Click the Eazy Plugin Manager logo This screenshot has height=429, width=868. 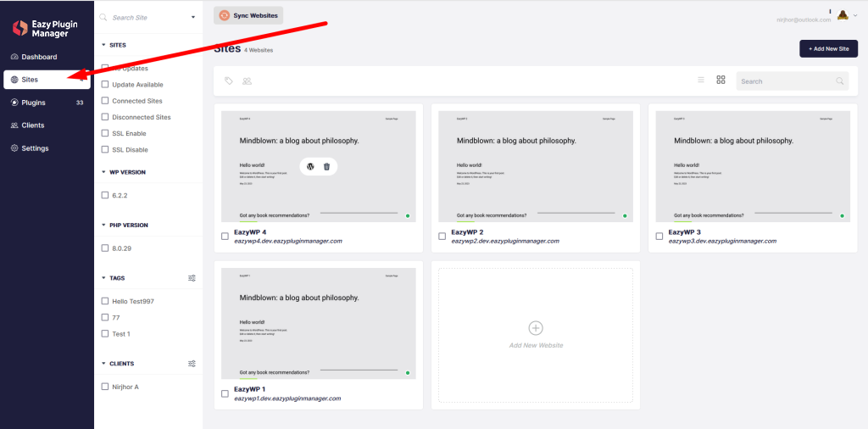(46, 28)
